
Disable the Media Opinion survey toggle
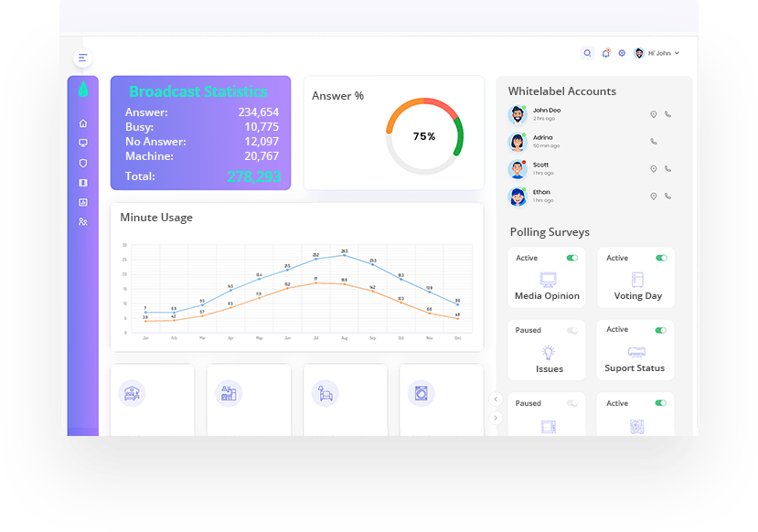(x=572, y=258)
